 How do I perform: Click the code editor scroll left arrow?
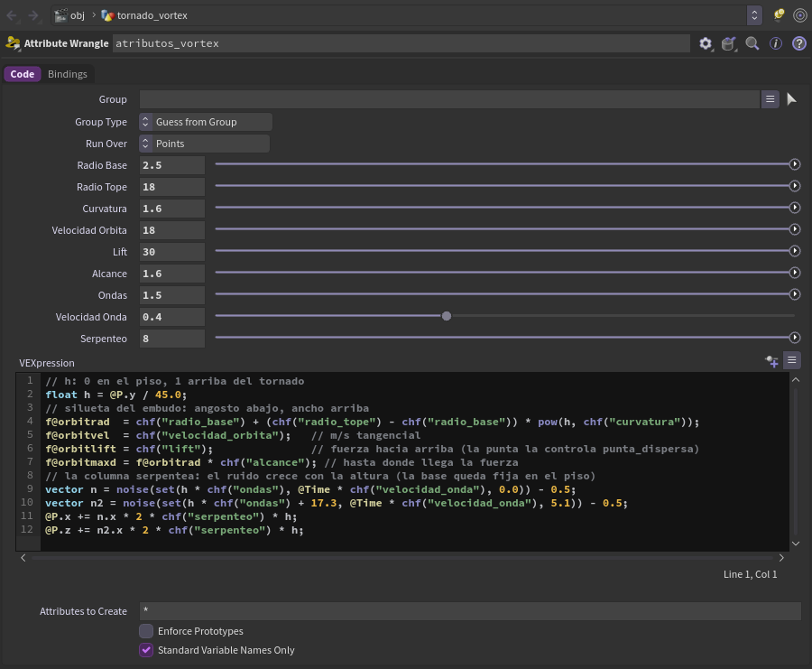[x=23, y=558]
